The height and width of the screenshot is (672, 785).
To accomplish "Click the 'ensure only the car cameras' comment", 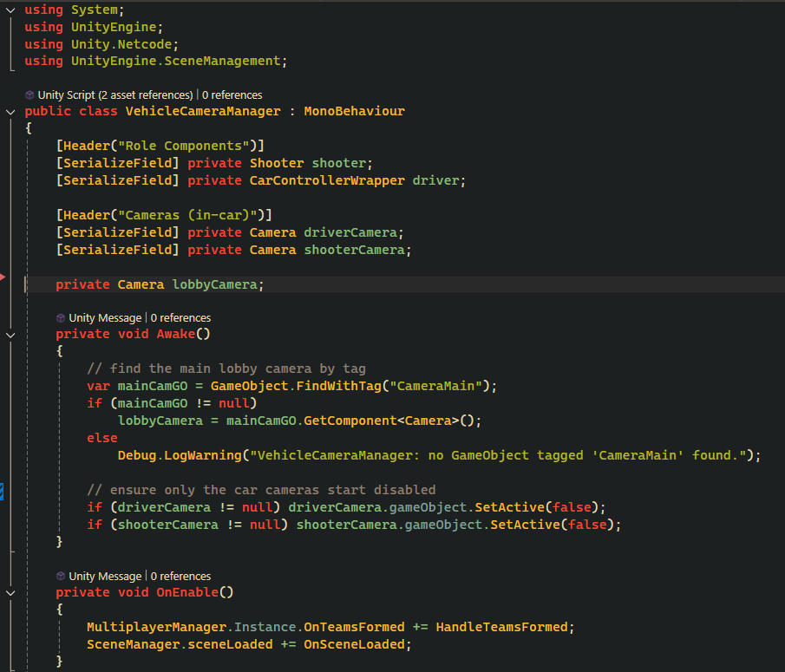I will tap(261, 490).
